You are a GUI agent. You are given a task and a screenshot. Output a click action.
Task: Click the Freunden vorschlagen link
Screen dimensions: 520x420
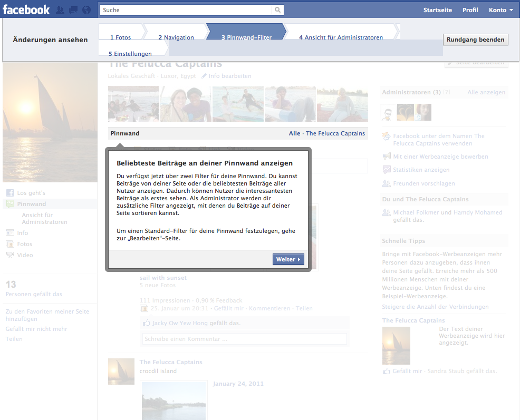click(424, 183)
